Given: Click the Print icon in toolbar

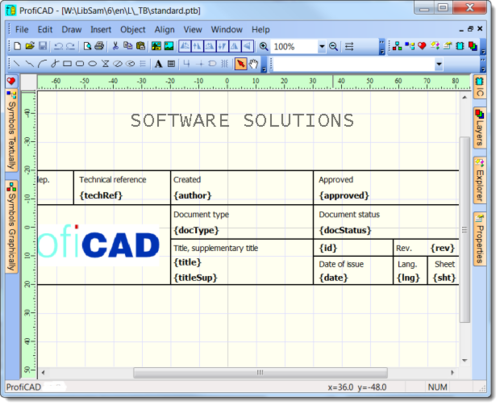Looking at the screenshot, I should [x=99, y=46].
